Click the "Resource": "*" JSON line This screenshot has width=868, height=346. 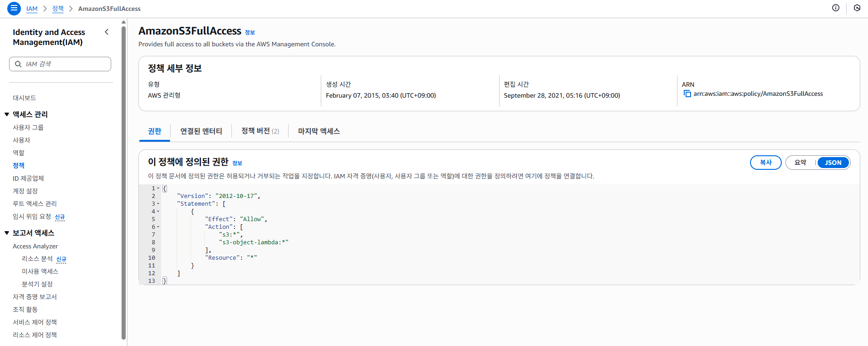(x=231, y=258)
